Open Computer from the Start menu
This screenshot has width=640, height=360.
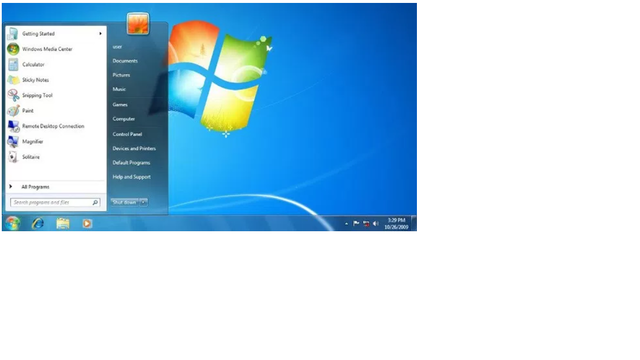pyautogui.click(x=124, y=119)
